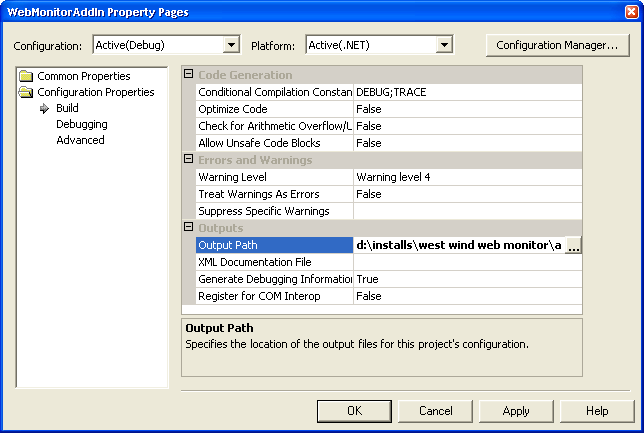Collapse the Code Generation section
This screenshot has width=644, height=433.
pos(189,76)
